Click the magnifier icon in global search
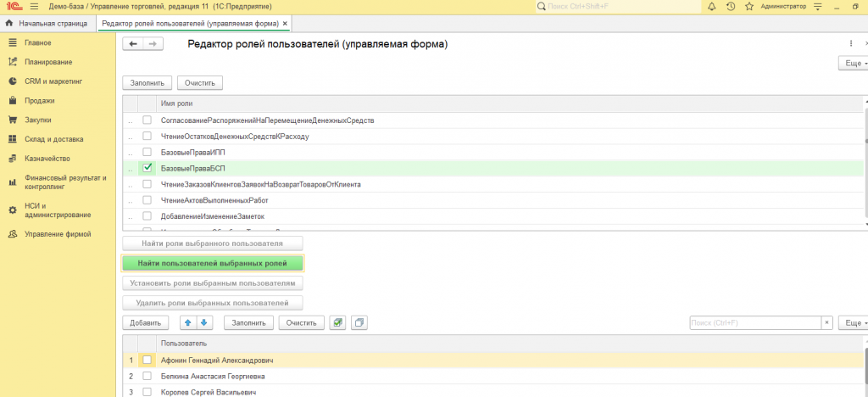Image resolution: width=868 pixels, height=397 pixels. [x=542, y=6]
